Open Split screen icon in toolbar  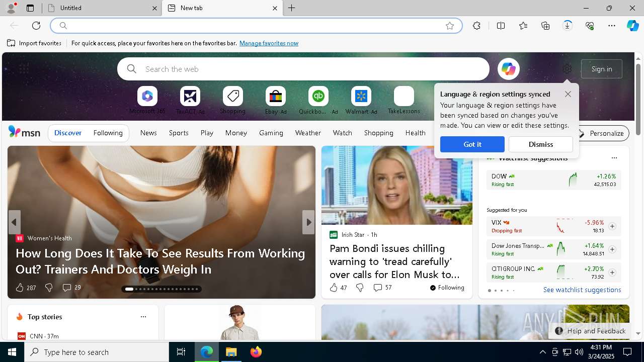click(x=501, y=26)
